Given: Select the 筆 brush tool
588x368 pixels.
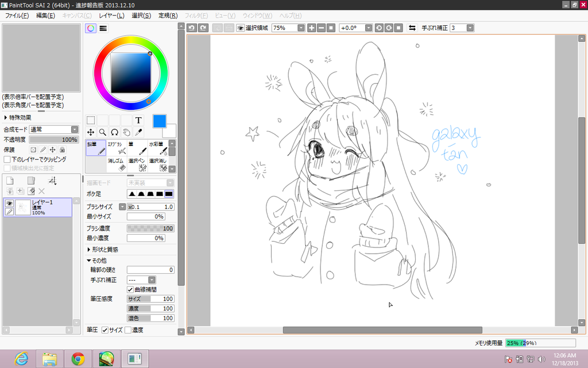Looking at the screenshot, I should pyautogui.click(x=137, y=148).
